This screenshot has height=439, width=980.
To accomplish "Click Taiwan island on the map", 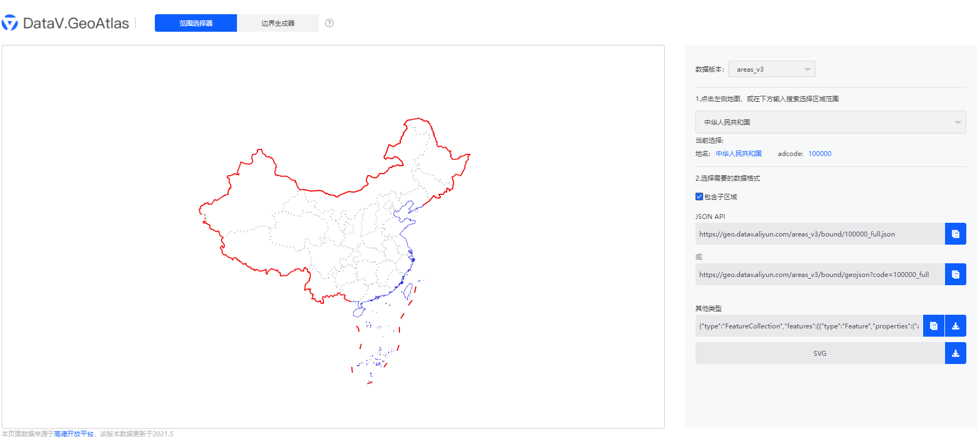I will pyautogui.click(x=408, y=291).
